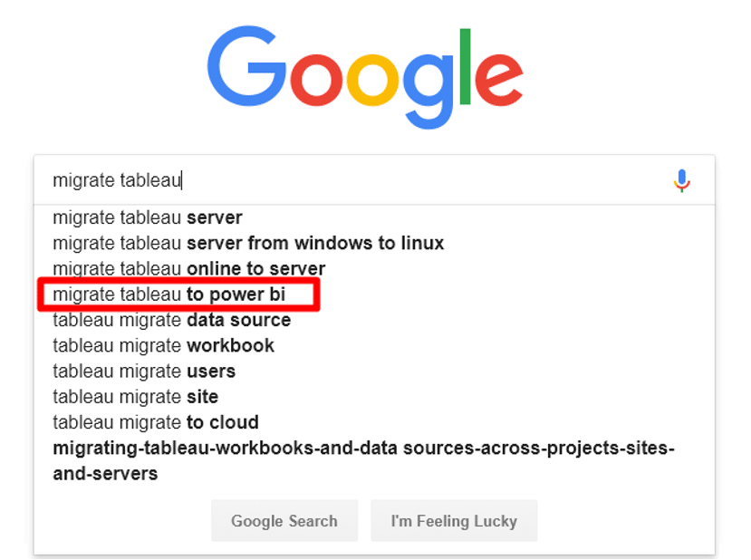The width and height of the screenshot is (751, 560).
Task: Click inside the 'migrate tableau' search field
Action: point(354,180)
